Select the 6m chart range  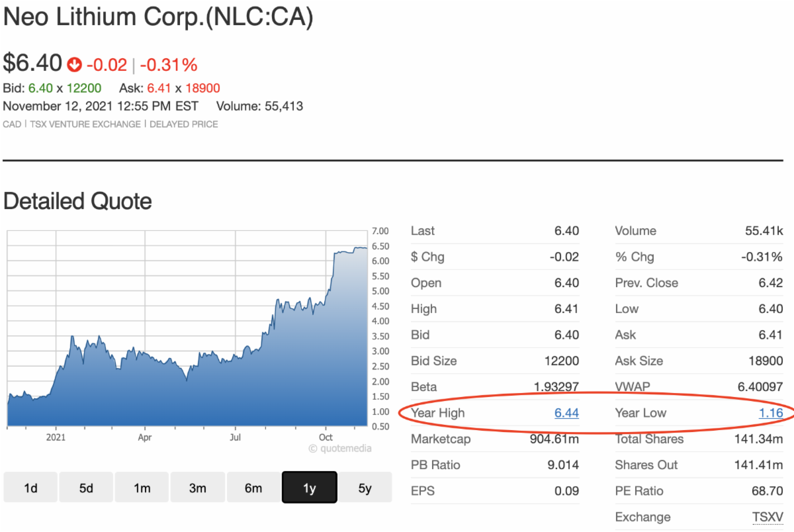[253, 488]
